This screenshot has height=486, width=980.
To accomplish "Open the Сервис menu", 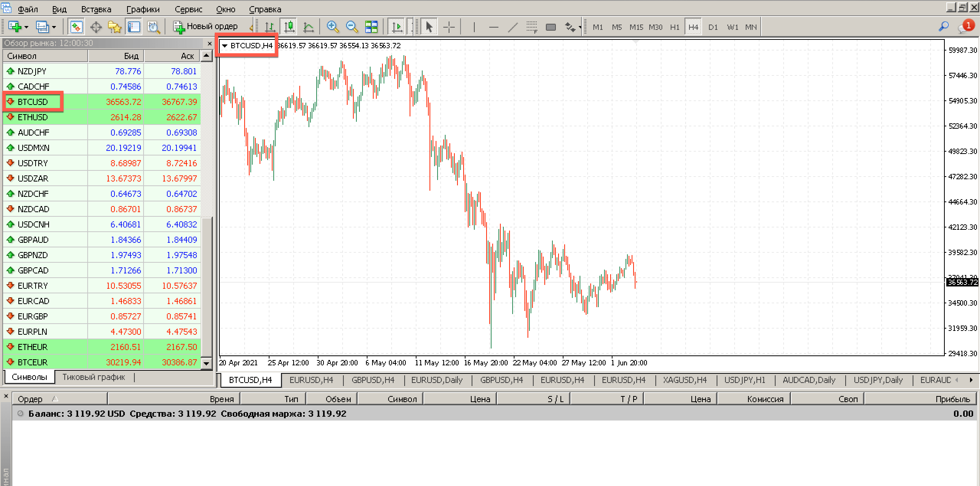I will 188,9.
